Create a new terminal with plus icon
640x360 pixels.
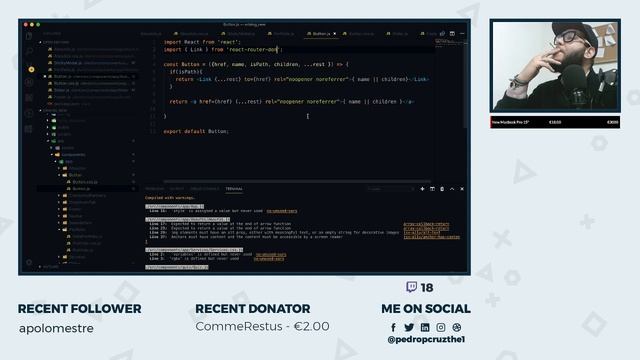tap(422, 189)
